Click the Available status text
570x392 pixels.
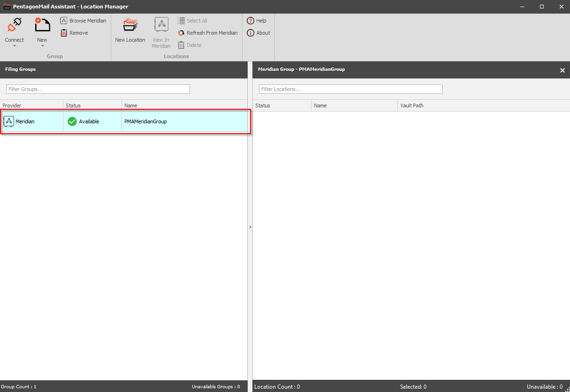coord(89,121)
